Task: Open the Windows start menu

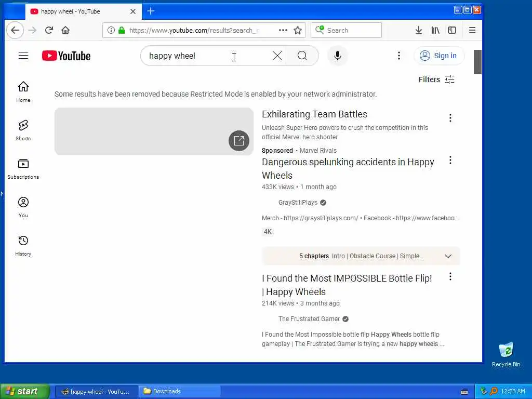Action: click(x=25, y=392)
